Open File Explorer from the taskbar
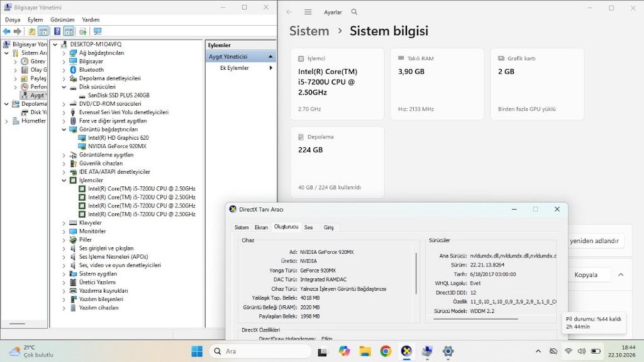Image resolution: width=644 pixels, height=362 pixels. point(365,351)
